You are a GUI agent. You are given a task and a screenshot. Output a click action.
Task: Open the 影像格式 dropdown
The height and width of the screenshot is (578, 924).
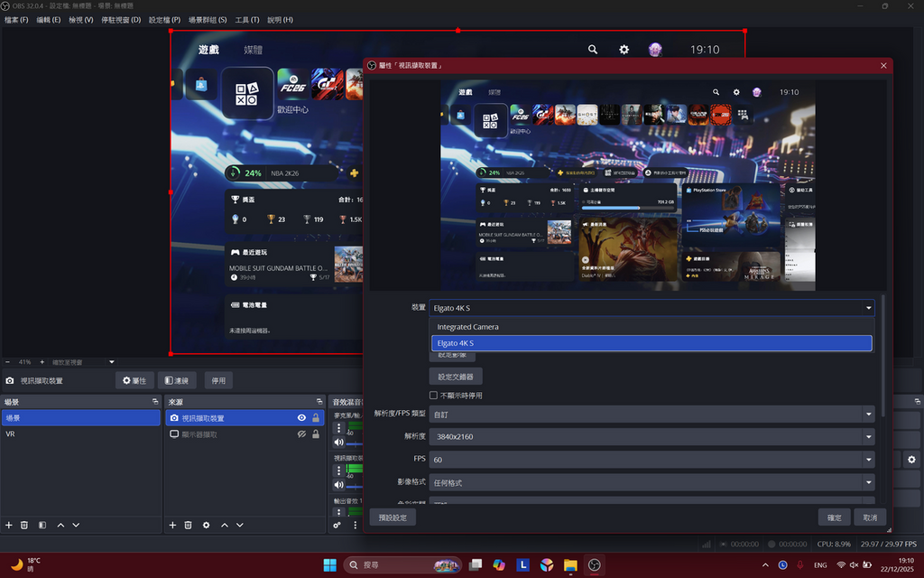[x=651, y=483]
